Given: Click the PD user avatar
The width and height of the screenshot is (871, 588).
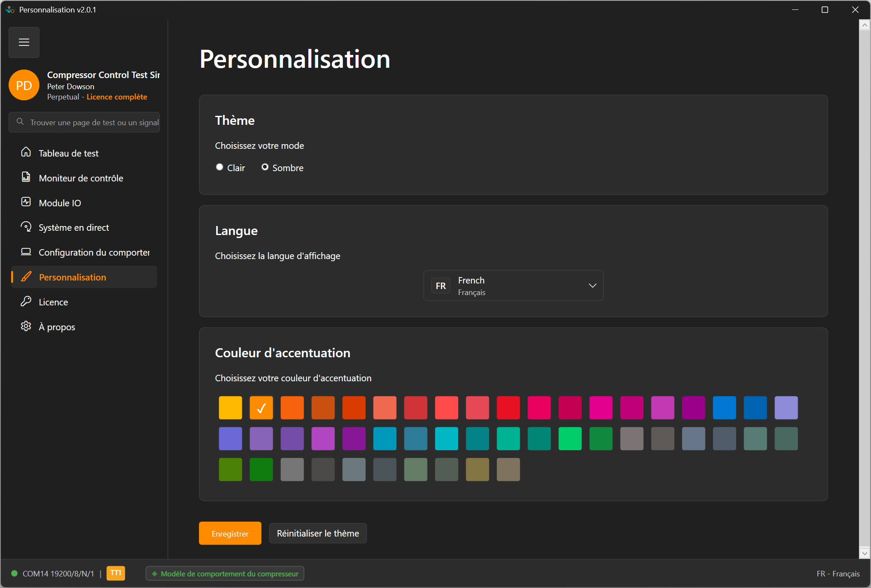Looking at the screenshot, I should 24,85.
